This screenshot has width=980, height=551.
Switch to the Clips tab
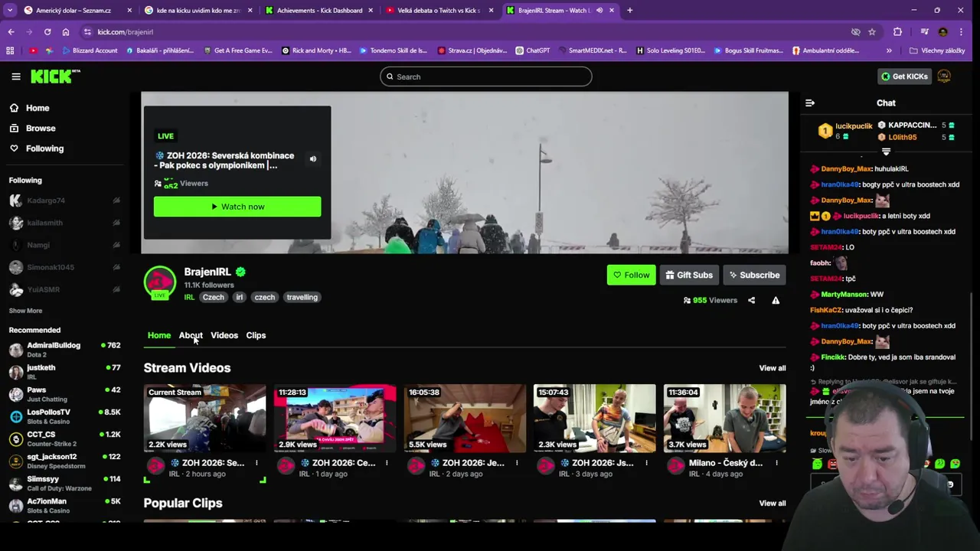coord(256,335)
